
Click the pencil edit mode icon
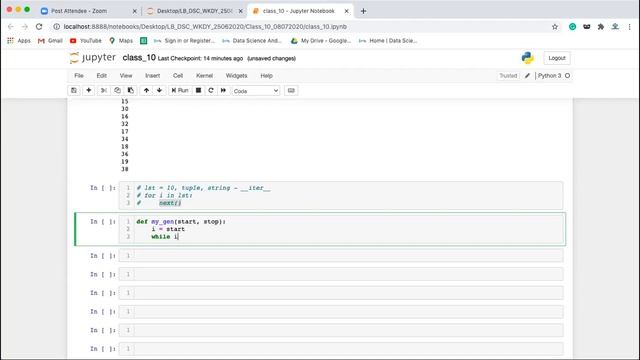[527, 76]
